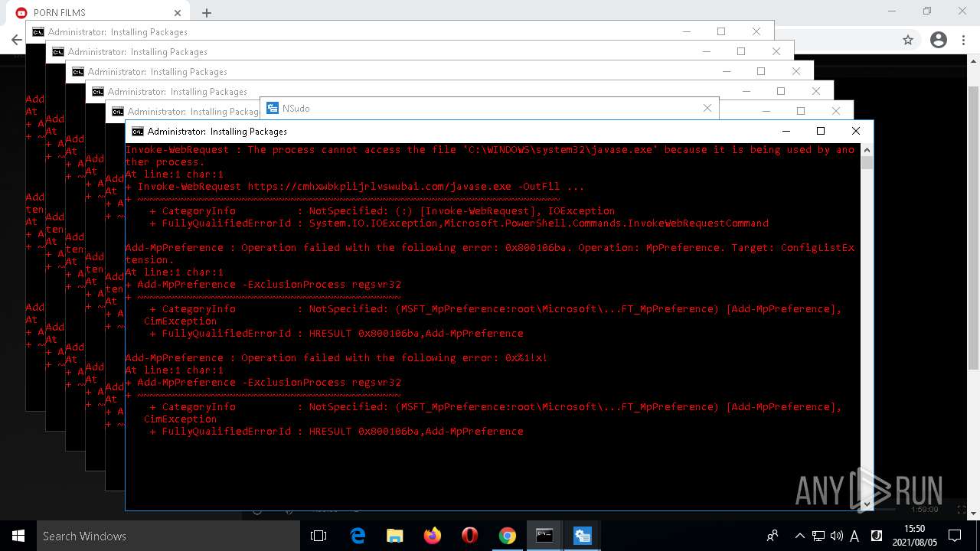Close the front Installing Packages console
The image size is (980, 551).
click(856, 131)
